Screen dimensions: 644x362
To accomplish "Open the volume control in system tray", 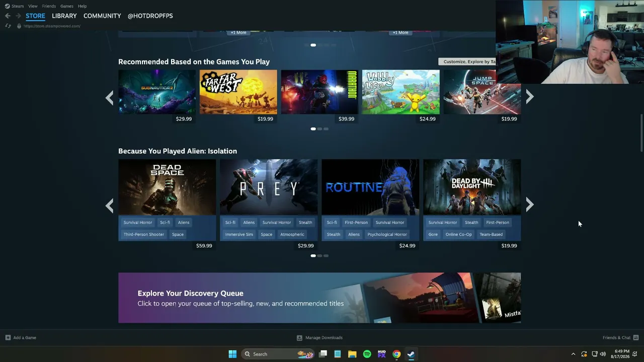I will click(603, 354).
